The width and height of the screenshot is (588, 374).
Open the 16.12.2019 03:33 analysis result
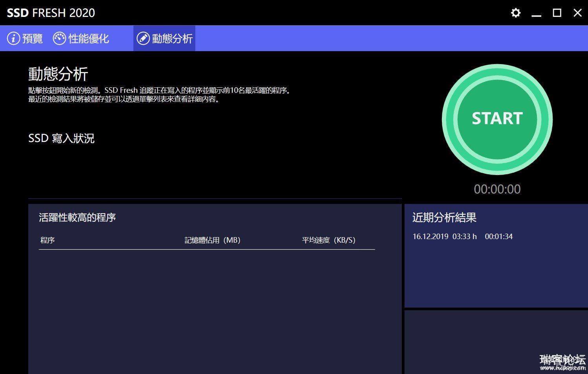pyautogui.click(x=462, y=236)
